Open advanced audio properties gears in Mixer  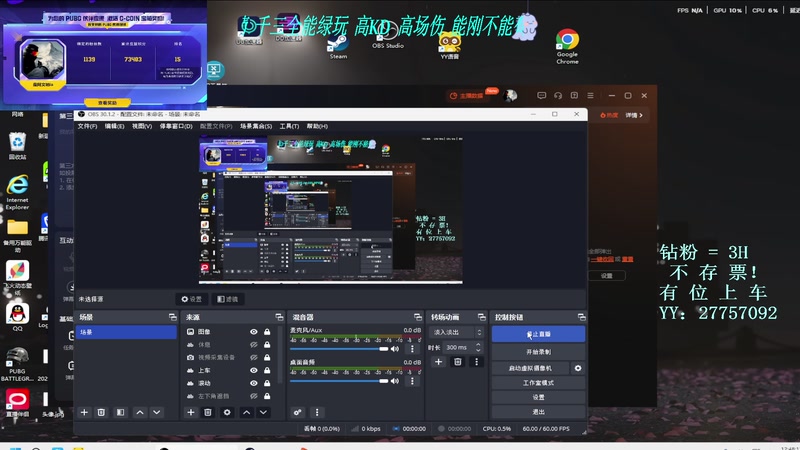pos(297,412)
